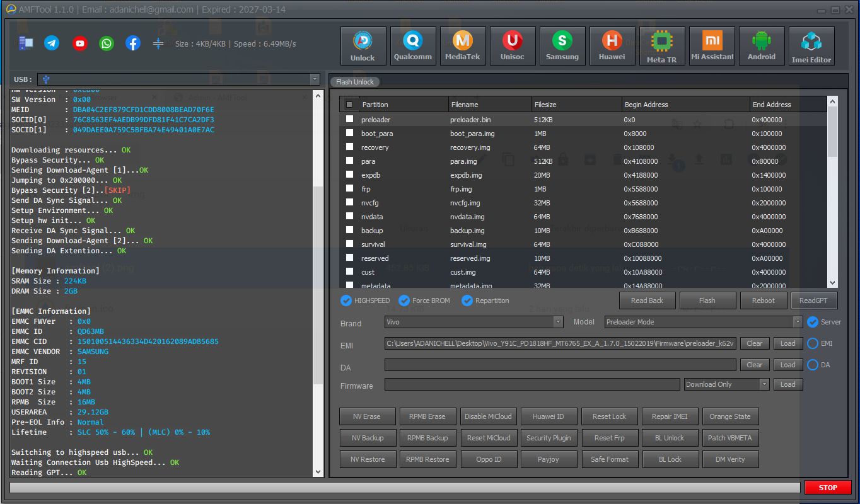Open the Huawei tool section
860x504 pixels.
[x=612, y=45]
